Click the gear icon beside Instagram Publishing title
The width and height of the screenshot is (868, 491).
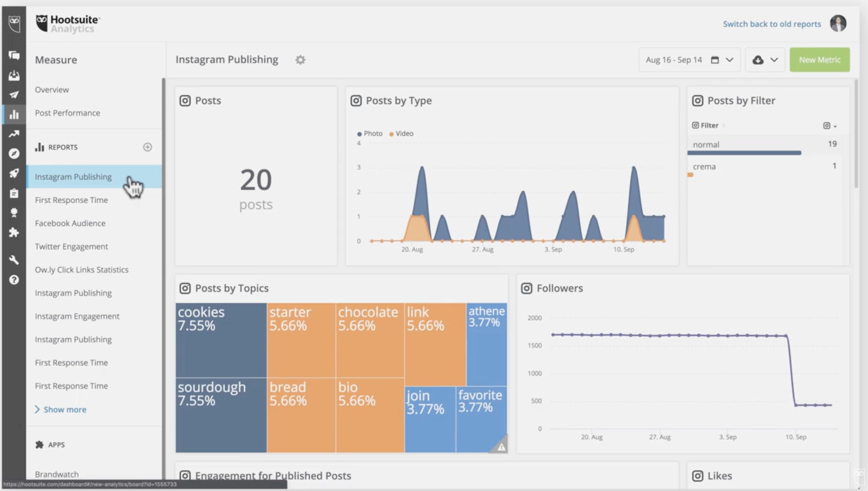(300, 60)
